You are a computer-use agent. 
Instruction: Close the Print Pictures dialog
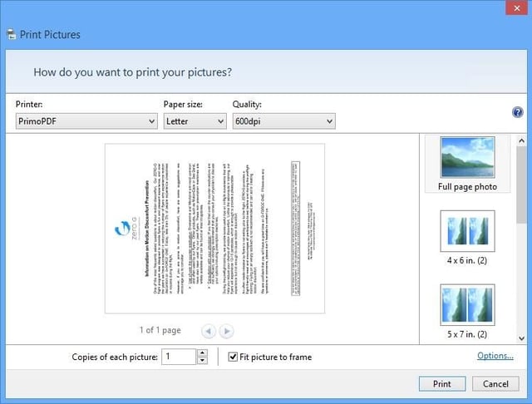click(517, 8)
